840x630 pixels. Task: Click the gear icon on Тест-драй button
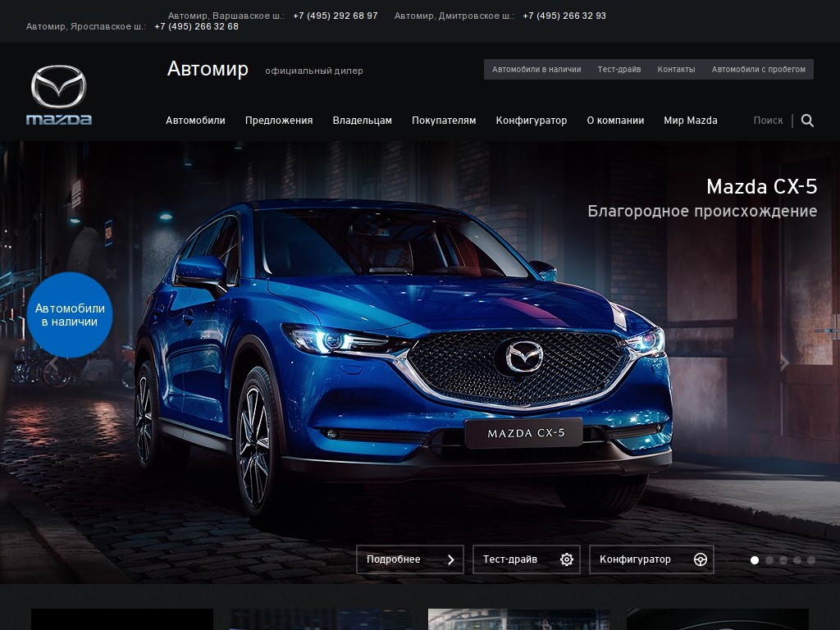tap(567, 559)
